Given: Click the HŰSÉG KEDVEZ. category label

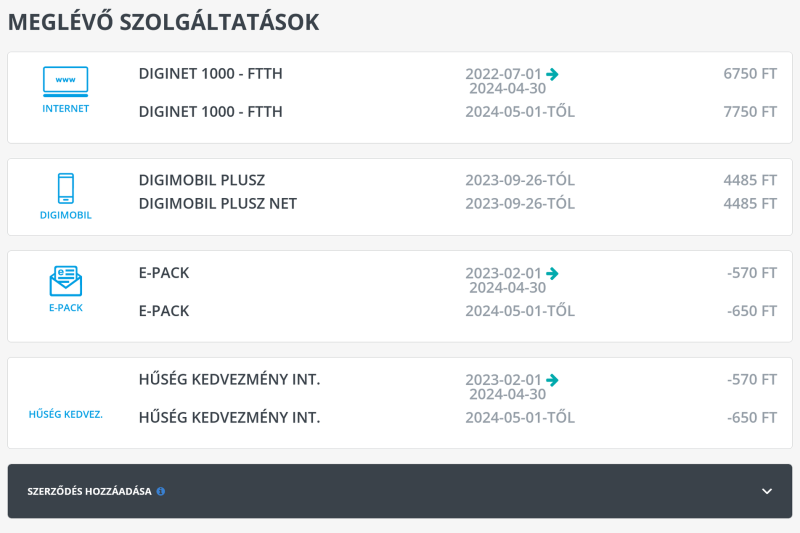Looking at the screenshot, I should [65, 414].
